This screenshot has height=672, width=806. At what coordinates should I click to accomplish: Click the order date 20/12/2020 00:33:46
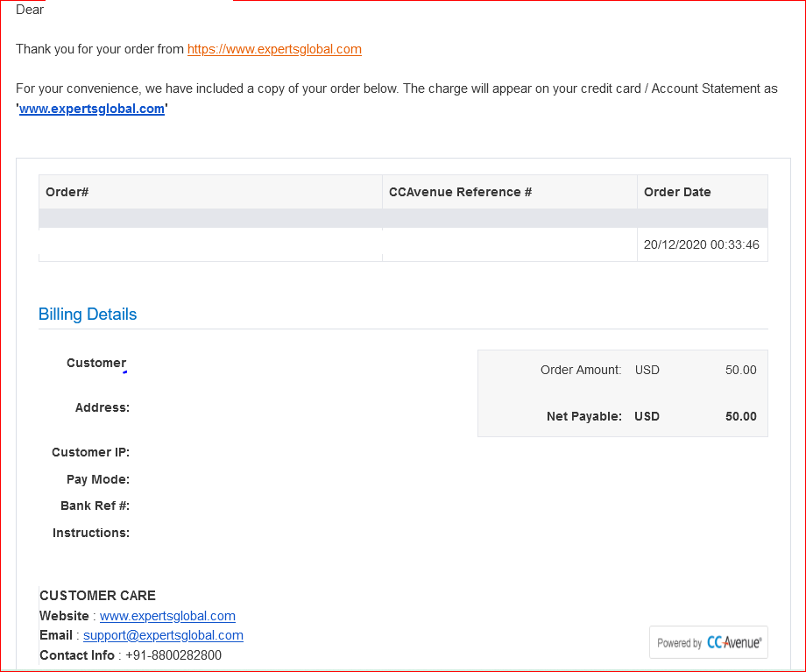(701, 244)
